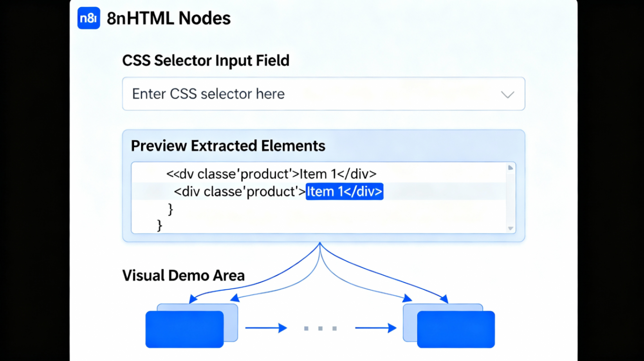Click the preview scrollbar down arrow

point(511,228)
